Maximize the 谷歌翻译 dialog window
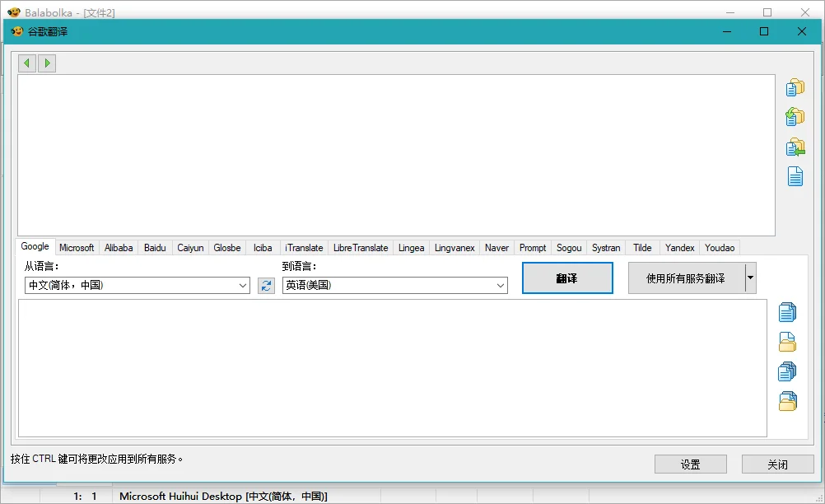Screen dimensions: 825x504 pyautogui.click(x=764, y=31)
